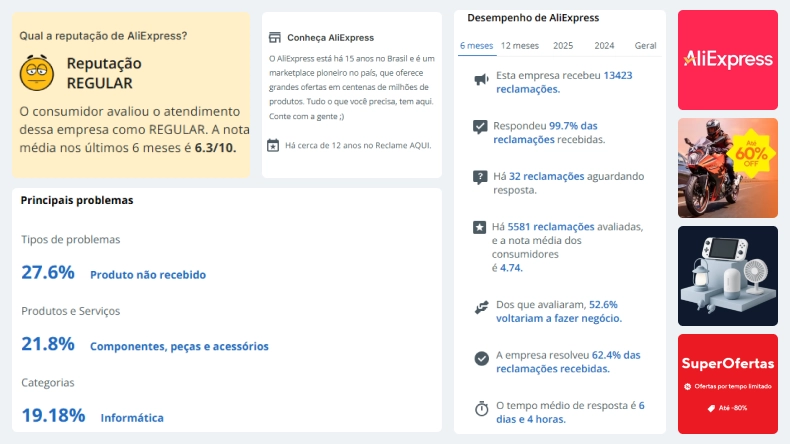The image size is (790, 444).
Task: Switch to the 12 meses tab
Action: coord(519,45)
